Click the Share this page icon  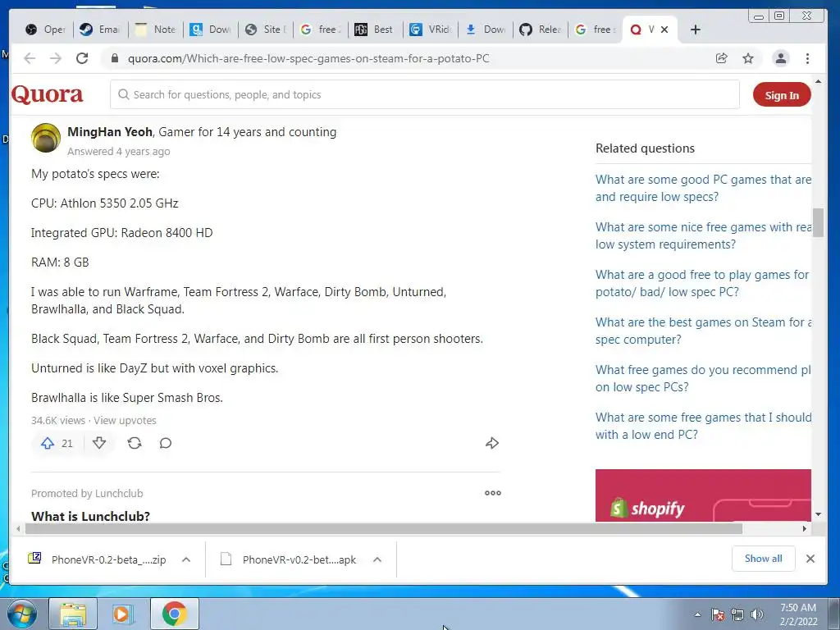coord(722,58)
